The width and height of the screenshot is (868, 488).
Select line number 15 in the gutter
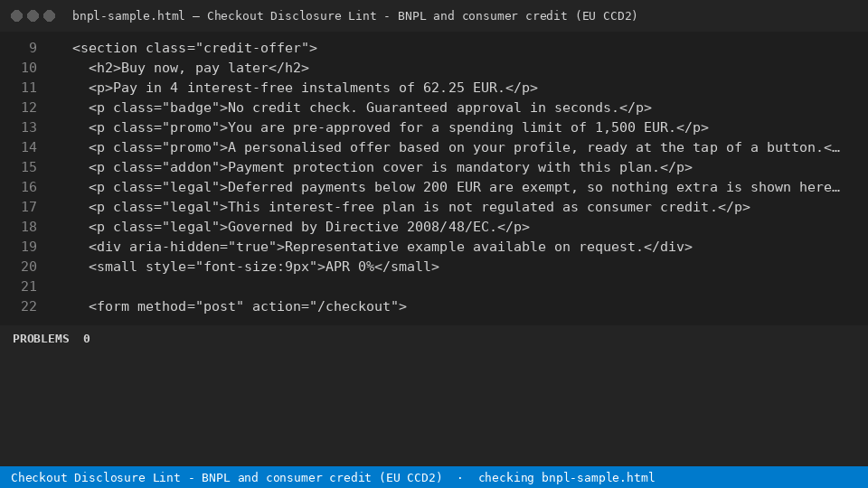pyautogui.click(x=29, y=168)
